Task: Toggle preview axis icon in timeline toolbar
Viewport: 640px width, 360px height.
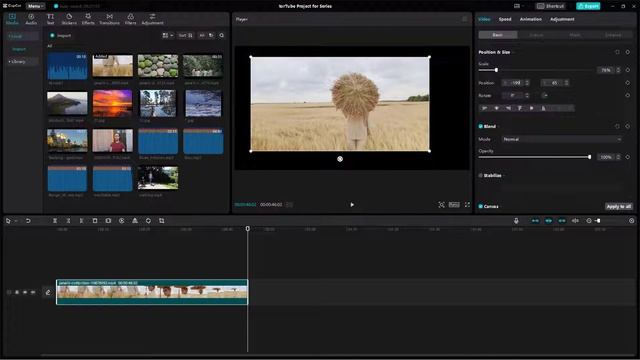Action: pos(576,221)
